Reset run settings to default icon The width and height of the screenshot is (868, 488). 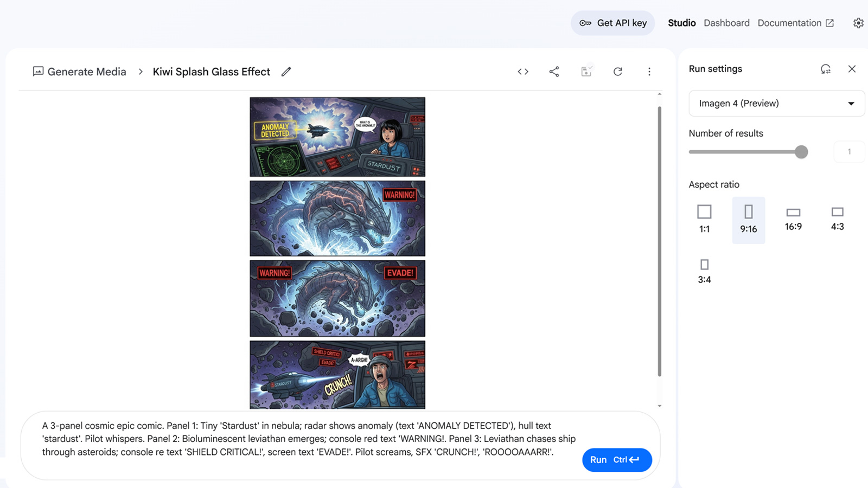pos(825,69)
